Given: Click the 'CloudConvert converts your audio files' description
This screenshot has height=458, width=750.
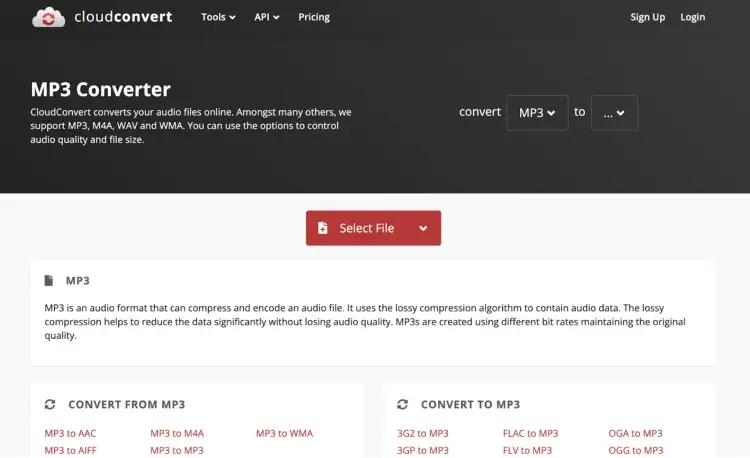Looking at the screenshot, I should click(x=191, y=126).
